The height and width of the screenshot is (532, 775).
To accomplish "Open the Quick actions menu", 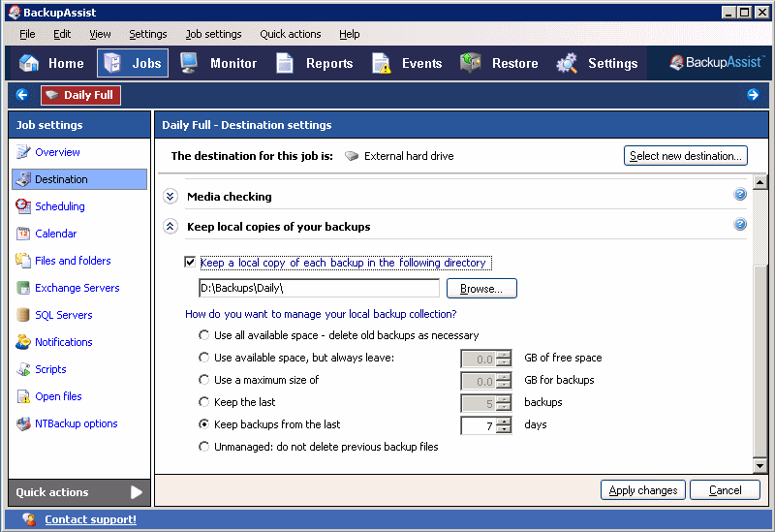I will click(x=291, y=34).
